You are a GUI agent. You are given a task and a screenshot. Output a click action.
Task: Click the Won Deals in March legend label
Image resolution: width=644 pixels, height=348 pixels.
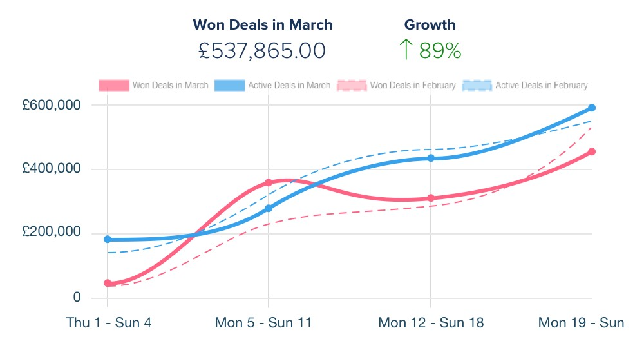click(170, 85)
